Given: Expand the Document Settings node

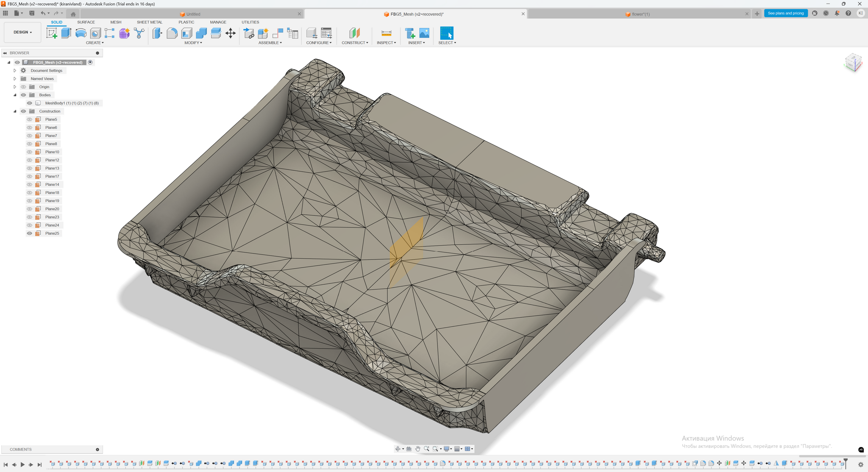Looking at the screenshot, I should pyautogui.click(x=15, y=71).
